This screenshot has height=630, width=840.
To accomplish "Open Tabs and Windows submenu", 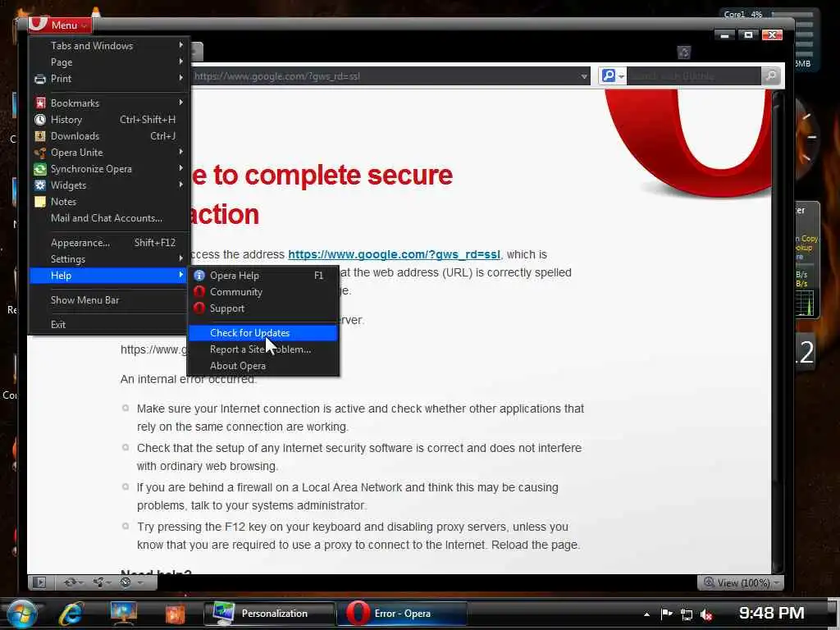I will pyautogui.click(x=109, y=46).
